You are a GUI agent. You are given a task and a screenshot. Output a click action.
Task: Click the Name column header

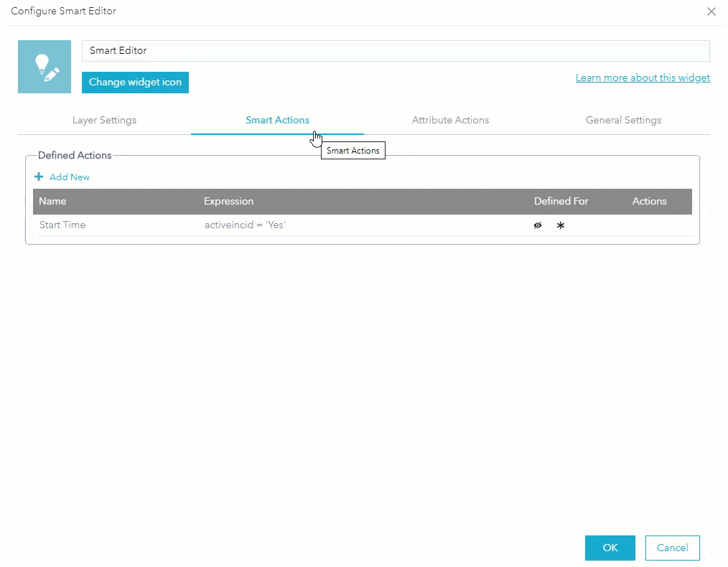[x=52, y=201]
